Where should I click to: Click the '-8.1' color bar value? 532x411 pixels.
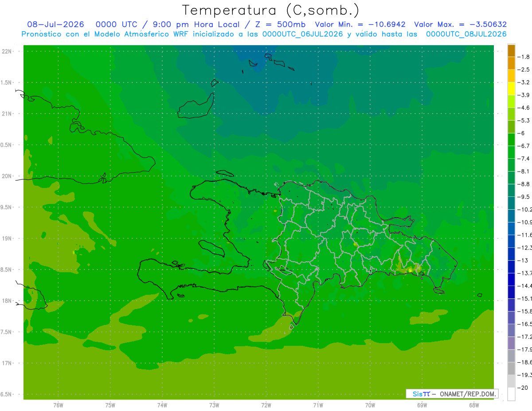[524, 171]
